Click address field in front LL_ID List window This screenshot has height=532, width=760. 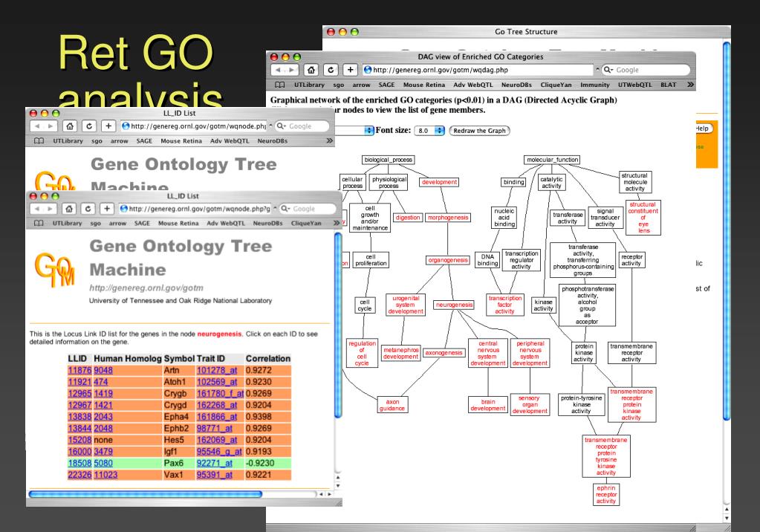[x=195, y=209]
